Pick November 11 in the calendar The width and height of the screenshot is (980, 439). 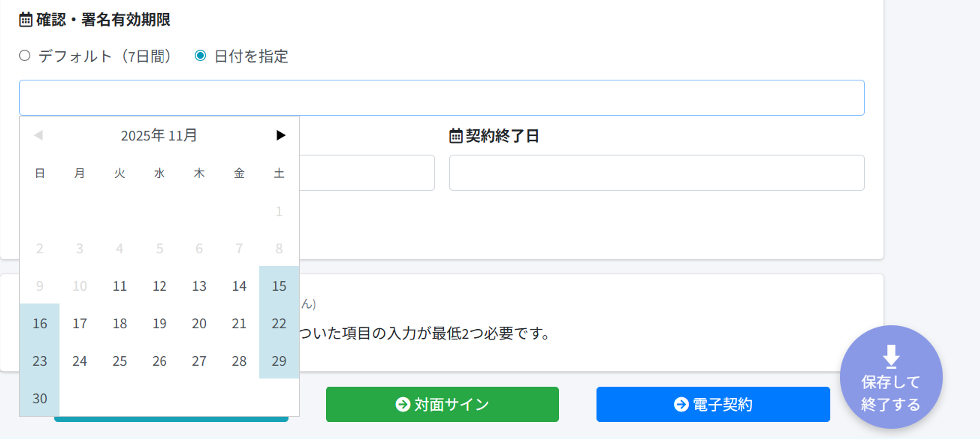click(120, 286)
